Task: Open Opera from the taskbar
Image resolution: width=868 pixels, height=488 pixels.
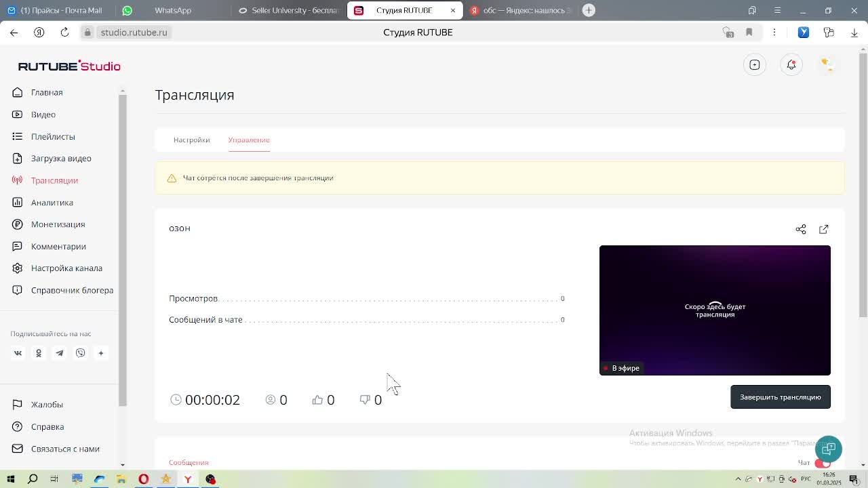Action: pos(144,479)
